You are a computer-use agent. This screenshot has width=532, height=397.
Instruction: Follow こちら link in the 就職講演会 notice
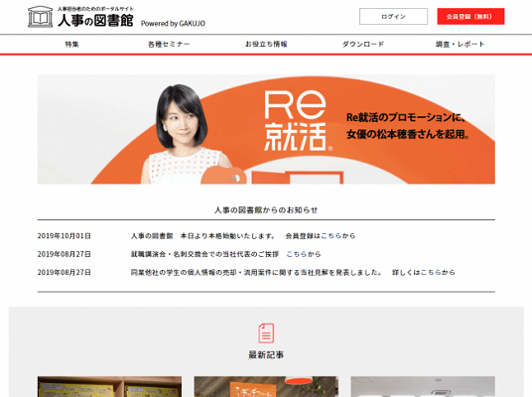coord(297,254)
